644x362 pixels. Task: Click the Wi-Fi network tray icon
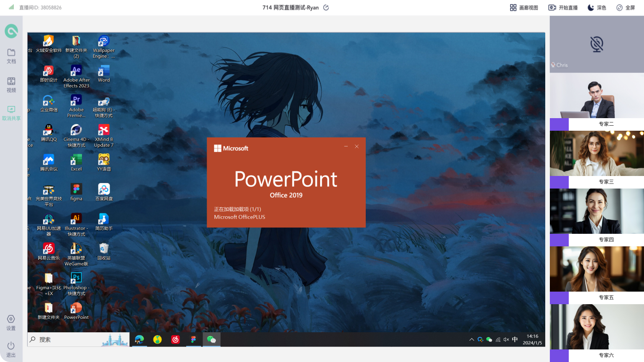click(x=498, y=340)
